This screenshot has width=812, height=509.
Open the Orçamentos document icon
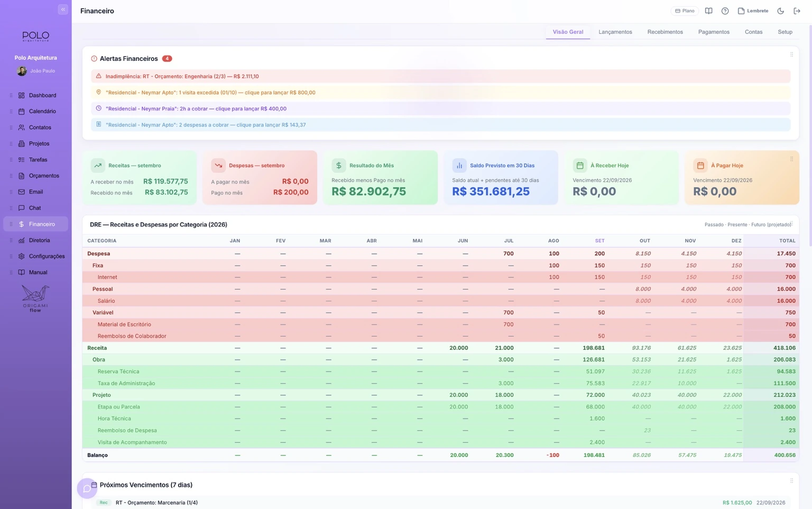click(x=22, y=176)
